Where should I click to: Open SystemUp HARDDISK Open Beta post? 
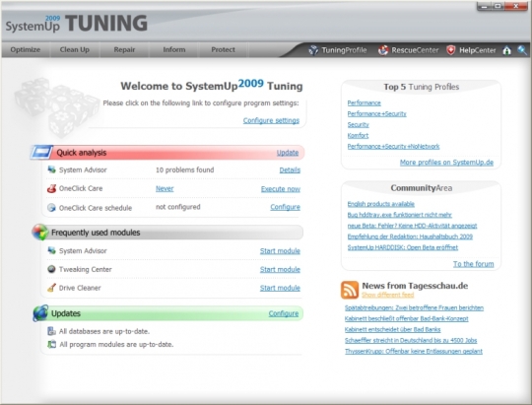[402, 247]
